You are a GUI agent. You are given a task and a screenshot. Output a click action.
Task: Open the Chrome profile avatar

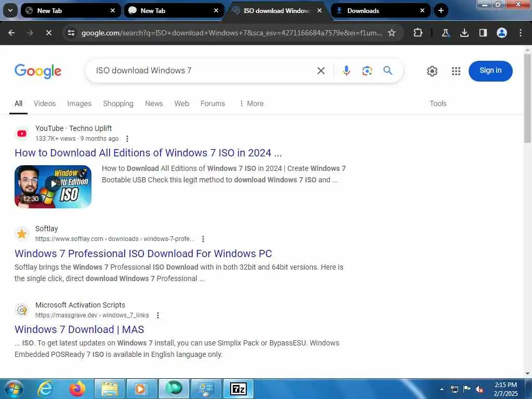click(x=501, y=33)
